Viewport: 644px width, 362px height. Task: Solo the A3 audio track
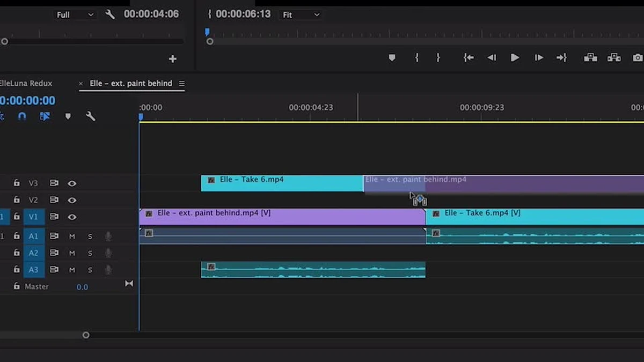(x=90, y=270)
